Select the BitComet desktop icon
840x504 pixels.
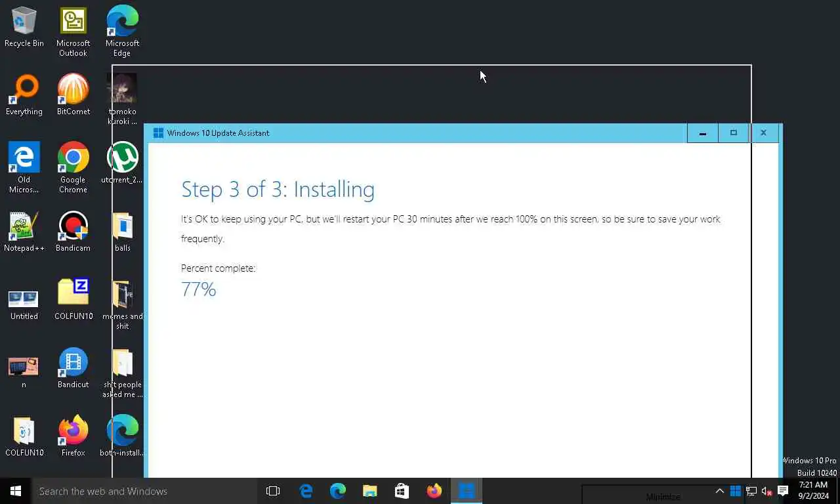point(73,96)
